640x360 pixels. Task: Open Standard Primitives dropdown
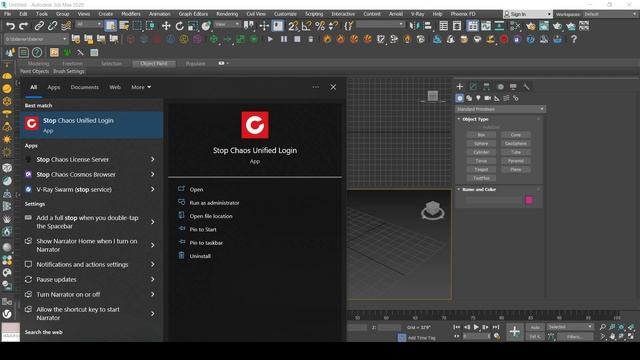pos(500,109)
